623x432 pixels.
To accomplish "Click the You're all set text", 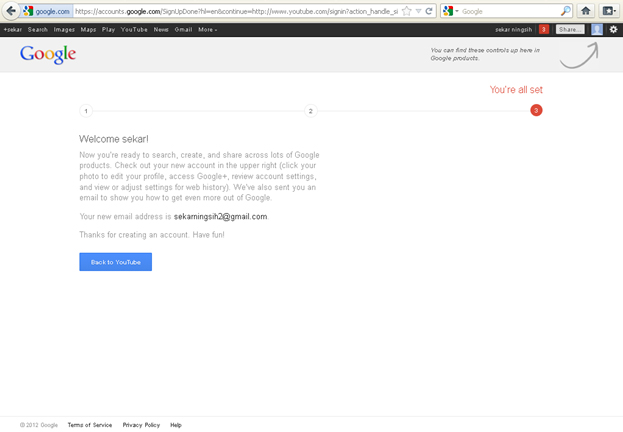I will click(516, 90).
